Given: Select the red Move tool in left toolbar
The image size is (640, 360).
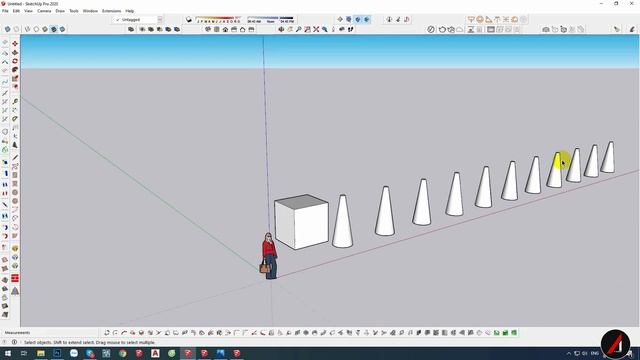Looking at the screenshot, I should point(15,43).
